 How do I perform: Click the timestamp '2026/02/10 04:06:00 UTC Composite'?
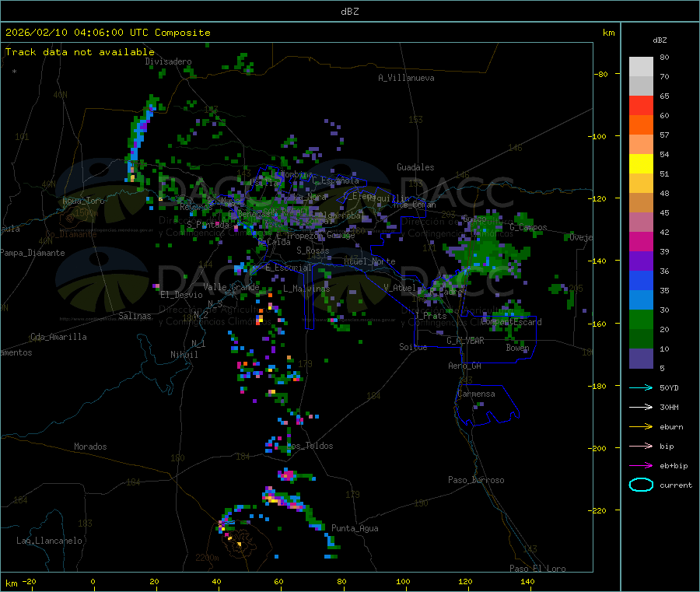coord(108,33)
